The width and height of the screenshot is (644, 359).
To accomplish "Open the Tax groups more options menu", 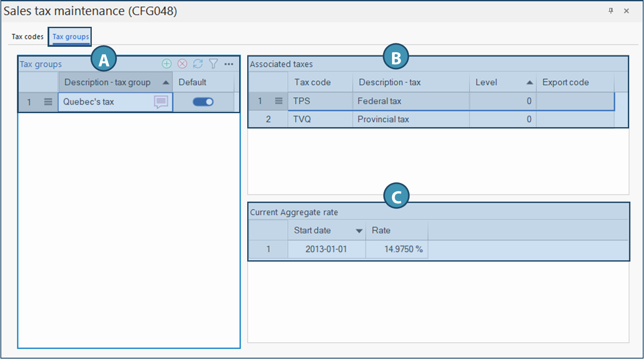I will tap(229, 64).
